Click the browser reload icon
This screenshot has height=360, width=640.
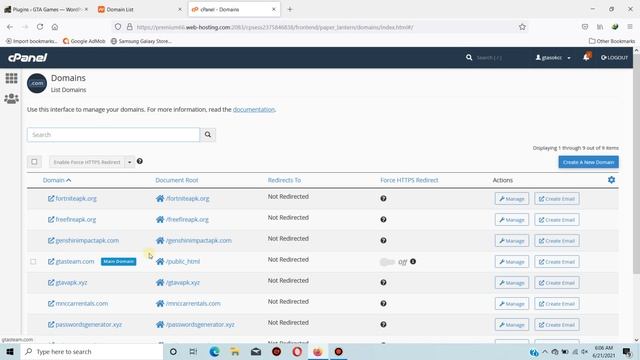click(40, 27)
